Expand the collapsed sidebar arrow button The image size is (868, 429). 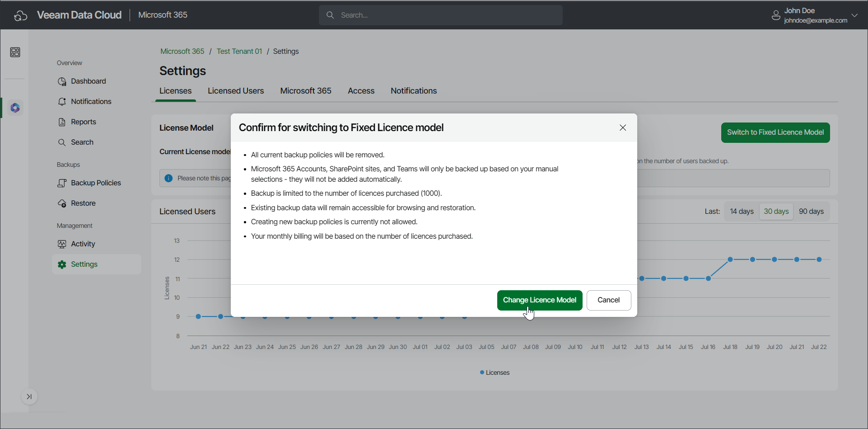[x=29, y=397]
